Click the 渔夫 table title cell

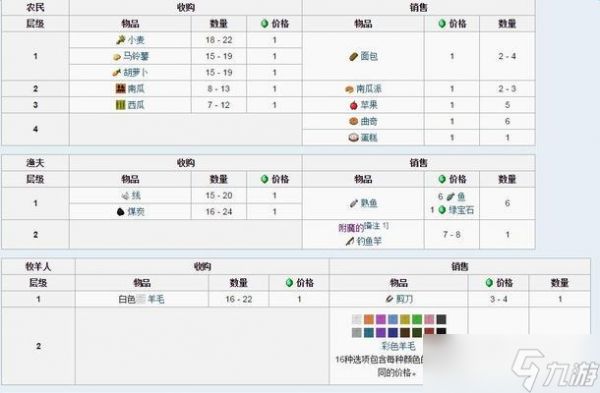point(35,163)
